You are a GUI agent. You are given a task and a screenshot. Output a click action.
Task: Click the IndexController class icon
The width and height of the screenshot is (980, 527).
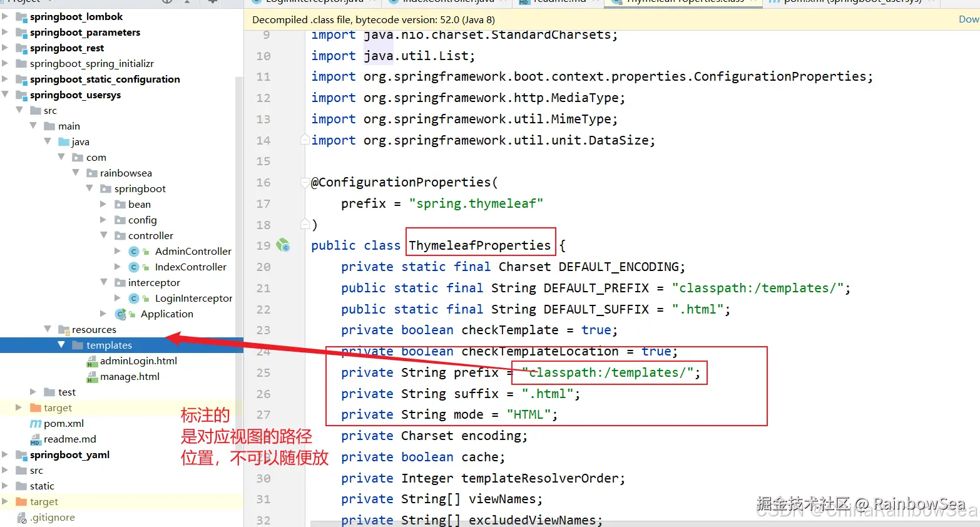pyautogui.click(x=134, y=267)
